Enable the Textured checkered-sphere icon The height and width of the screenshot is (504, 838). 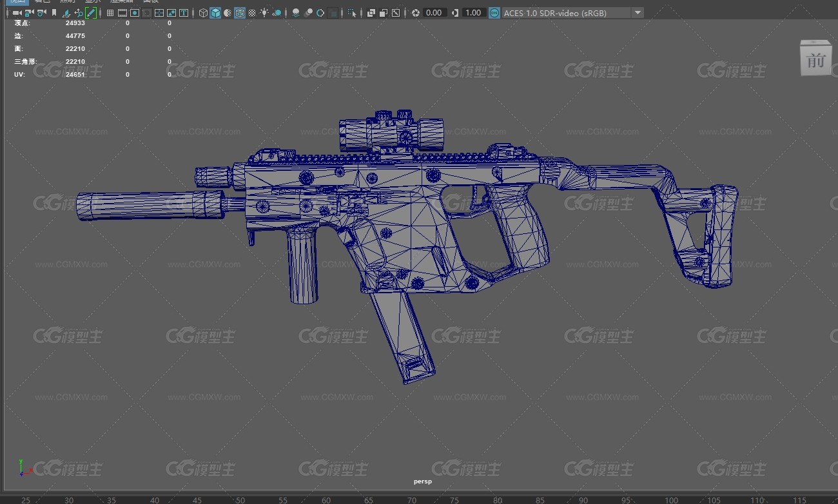point(252,13)
